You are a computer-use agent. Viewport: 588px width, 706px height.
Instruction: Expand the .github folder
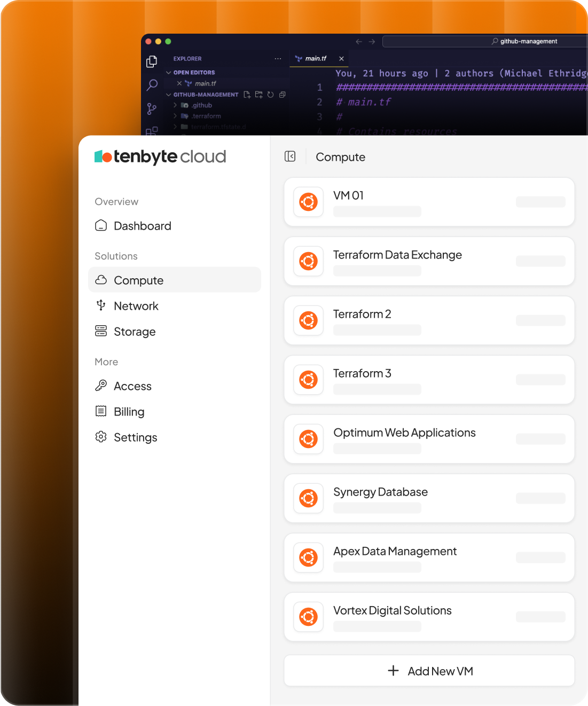(x=175, y=105)
